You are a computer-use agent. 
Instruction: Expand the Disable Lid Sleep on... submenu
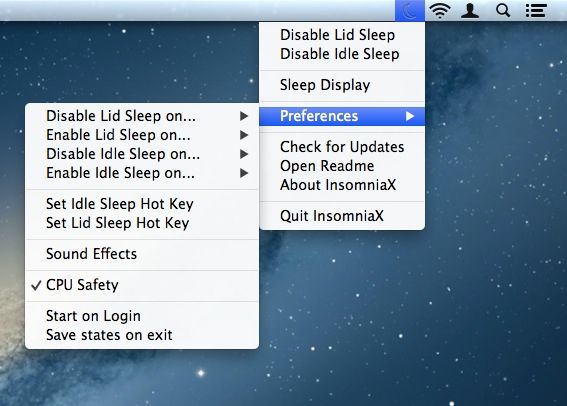coord(142,116)
